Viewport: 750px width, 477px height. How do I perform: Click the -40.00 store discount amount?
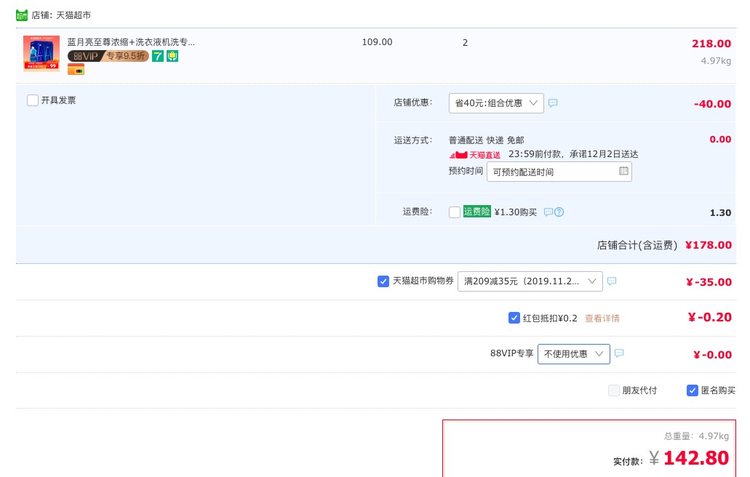click(712, 104)
